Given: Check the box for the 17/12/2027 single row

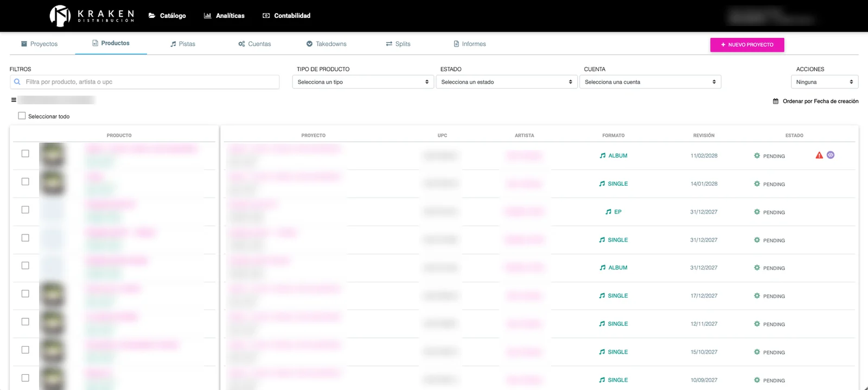Looking at the screenshot, I should click(25, 294).
